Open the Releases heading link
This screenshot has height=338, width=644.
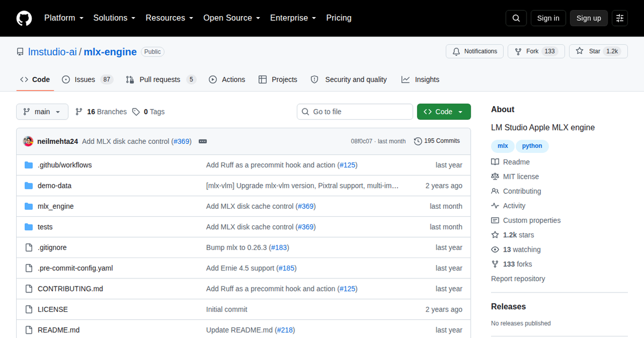point(508,307)
